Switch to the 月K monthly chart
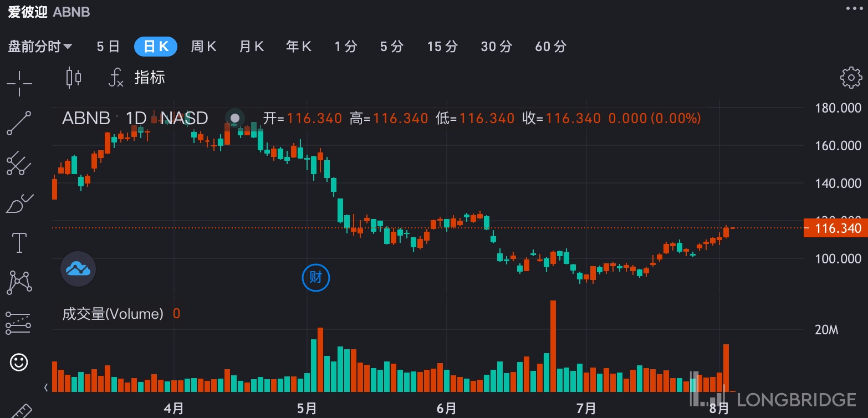Screen dimensions: 868x418 pos(251,47)
